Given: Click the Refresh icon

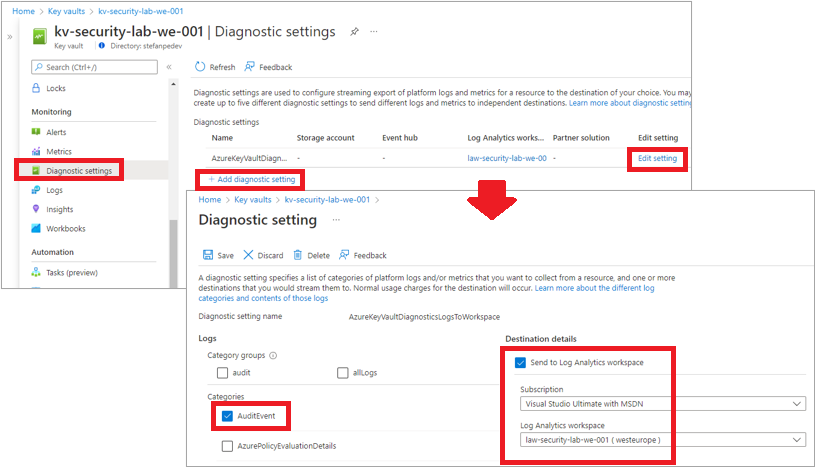Looking at the screenshot, I should point(200,67).
